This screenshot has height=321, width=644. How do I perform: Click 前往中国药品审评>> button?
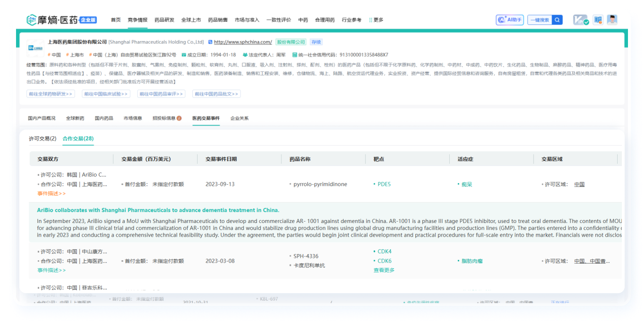[x=161, y=94]
